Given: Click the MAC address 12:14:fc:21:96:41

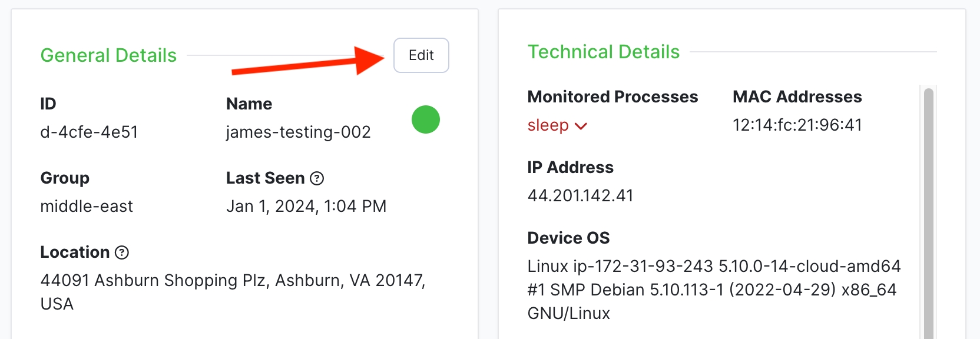Looking at the screenshot, I should coord(797,125).
